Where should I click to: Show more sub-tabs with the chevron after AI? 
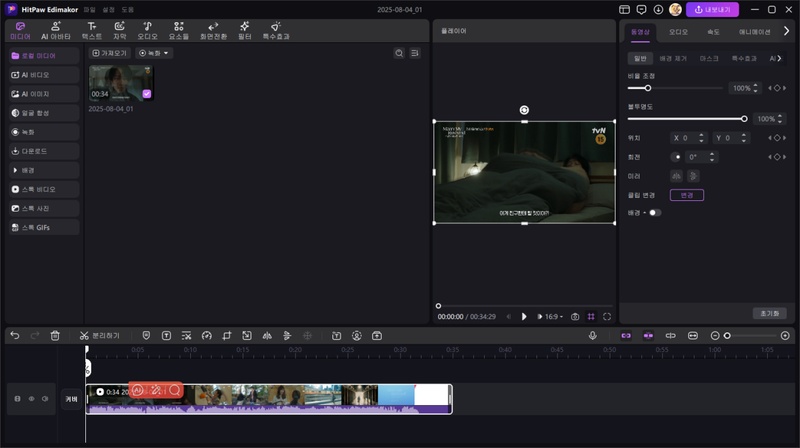point(780,58)
